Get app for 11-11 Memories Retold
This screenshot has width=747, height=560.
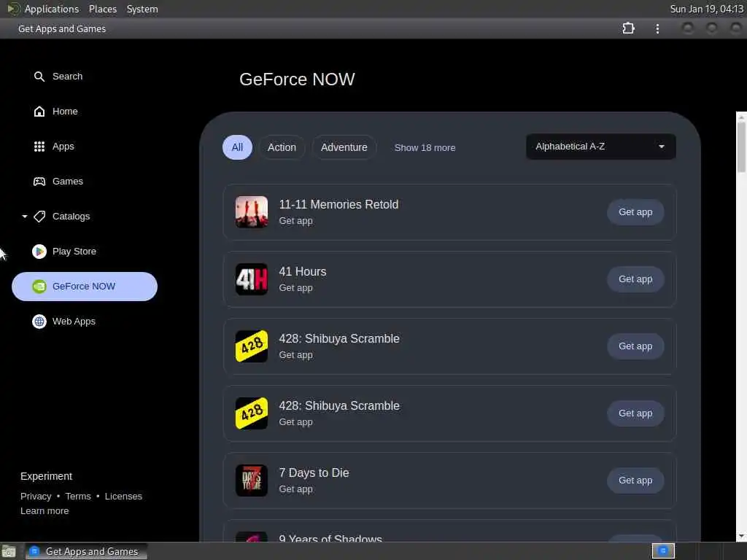coord(635,212)
